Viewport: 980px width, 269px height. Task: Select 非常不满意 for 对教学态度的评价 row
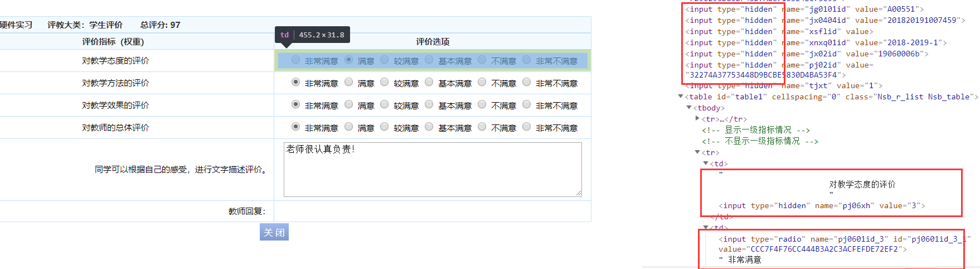(526, 60)
